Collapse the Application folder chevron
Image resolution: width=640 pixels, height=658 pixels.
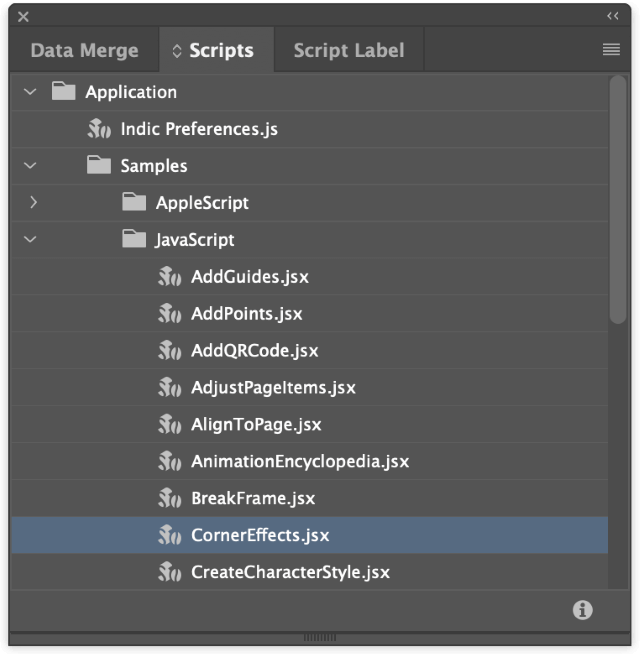[x=30, y=91]
